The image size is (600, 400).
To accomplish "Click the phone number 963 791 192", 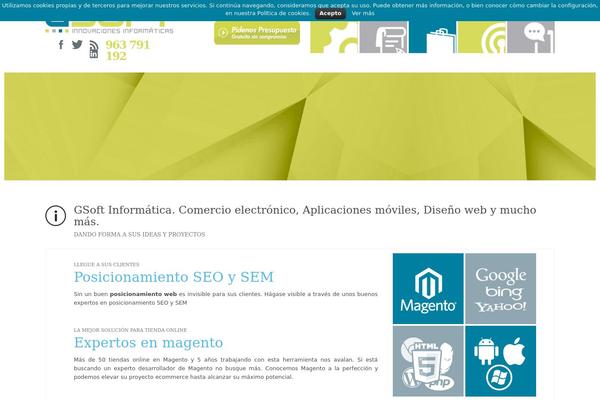I will 127,51.
